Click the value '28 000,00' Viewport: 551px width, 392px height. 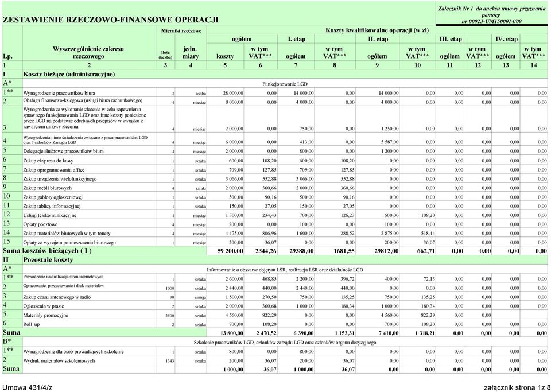[233, 94]
